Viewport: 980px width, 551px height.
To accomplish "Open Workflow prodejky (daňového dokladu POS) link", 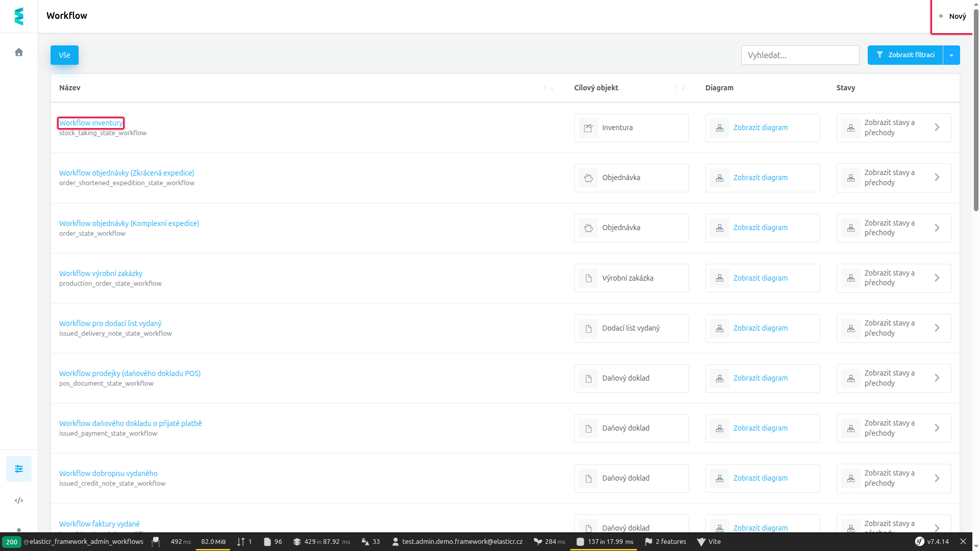I will tap(130, 373).
